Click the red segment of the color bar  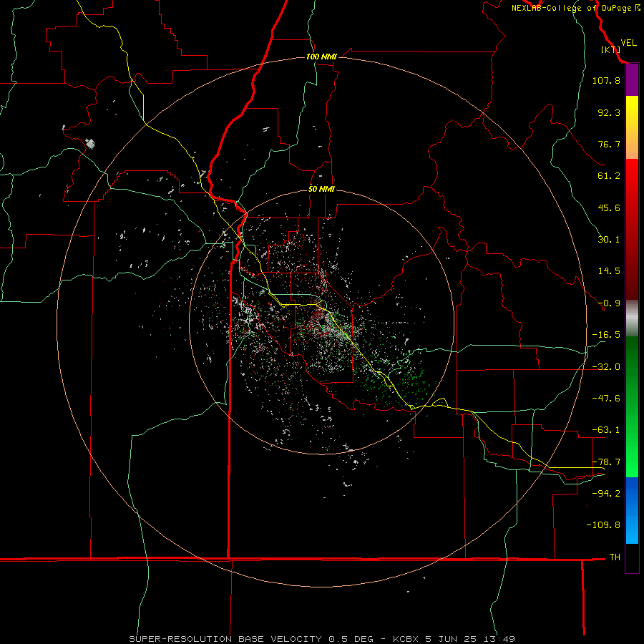coord(632,229)
